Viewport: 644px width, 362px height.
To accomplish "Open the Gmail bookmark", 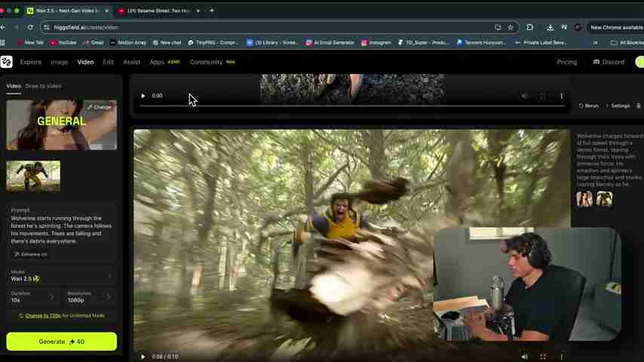I will click(94, 42).
